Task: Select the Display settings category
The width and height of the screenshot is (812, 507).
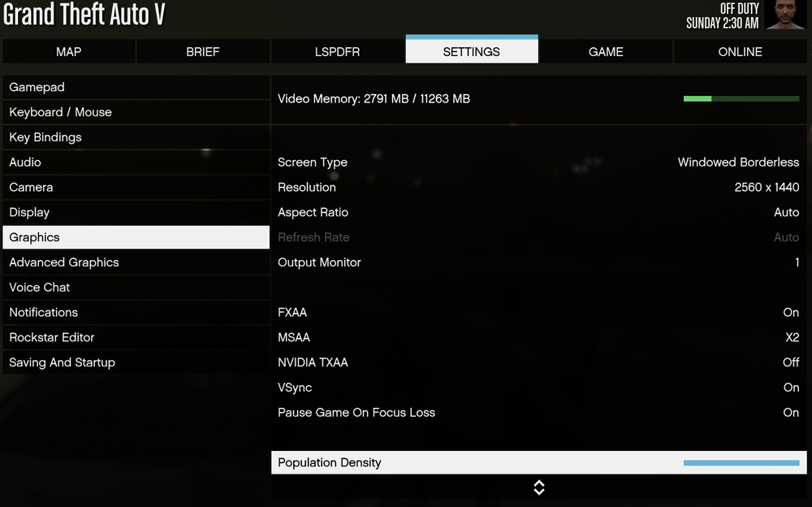Action: (136, 212)
